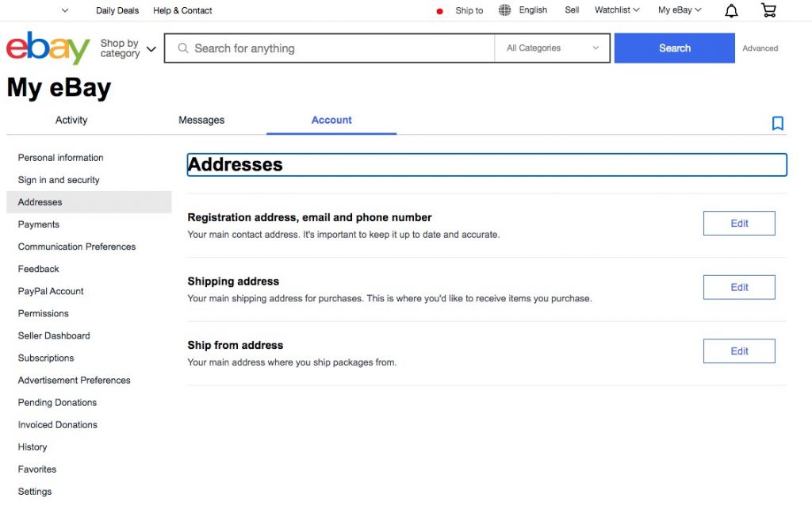This screenshot has width=812, height=517.
Task: Open the shopping cart icon
Action: (769, 10)
